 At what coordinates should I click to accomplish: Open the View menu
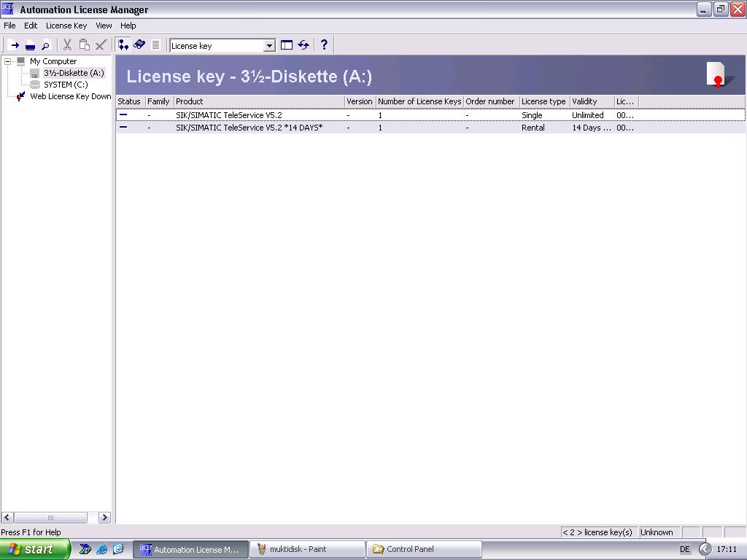[x=104, y=26]
